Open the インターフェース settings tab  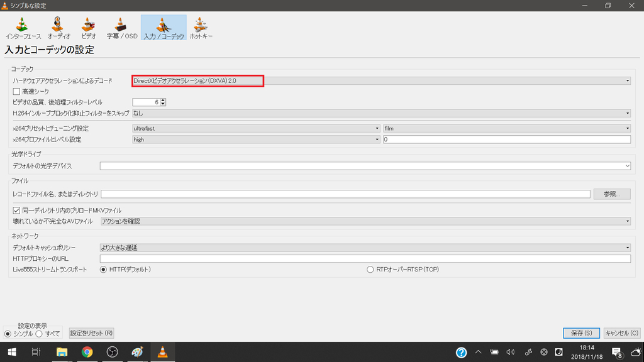click(23, 28)
